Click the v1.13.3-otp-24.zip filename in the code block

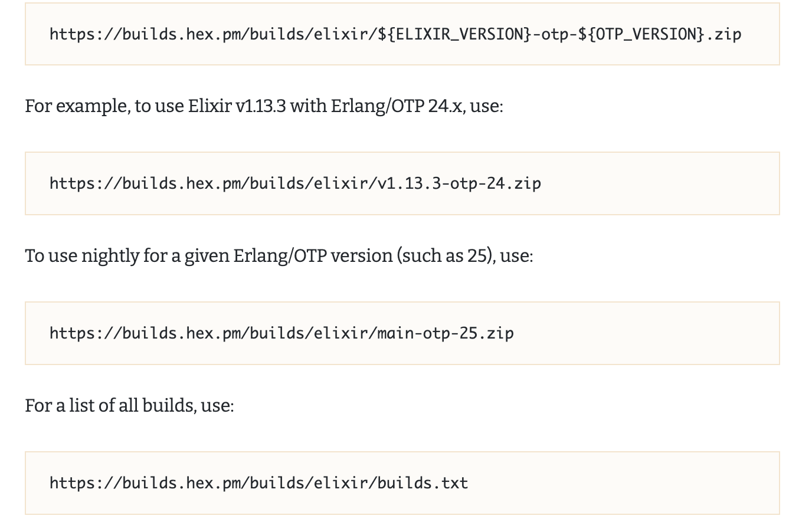[459, 183]
